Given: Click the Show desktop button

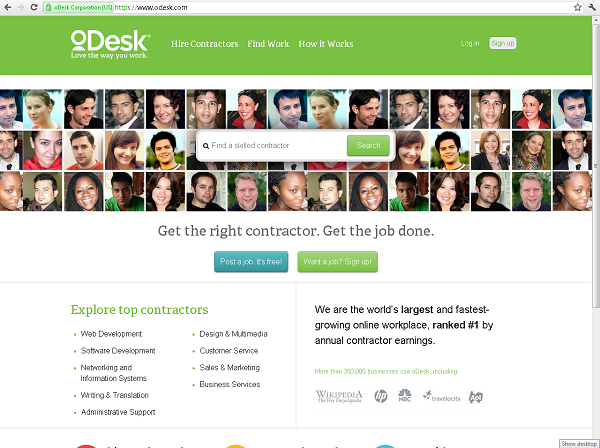Looking at the screenshot, I should (x=579, y=444).
